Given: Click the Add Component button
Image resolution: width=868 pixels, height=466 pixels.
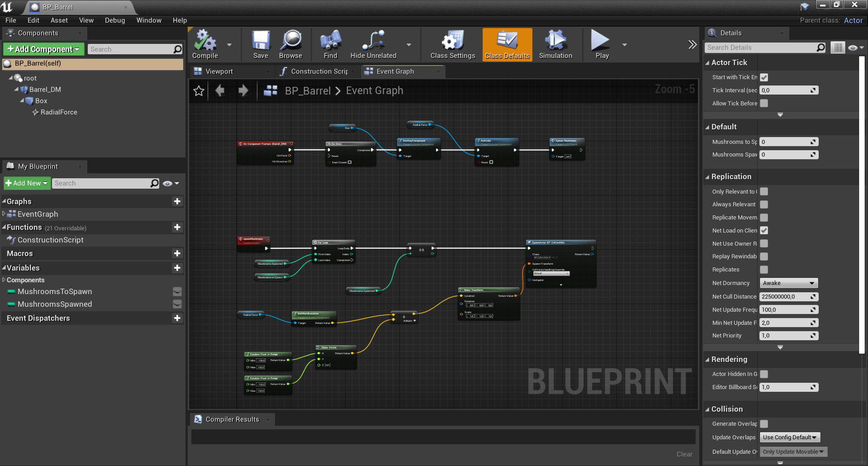Looking at the screenshot, I should click(44, 49).
